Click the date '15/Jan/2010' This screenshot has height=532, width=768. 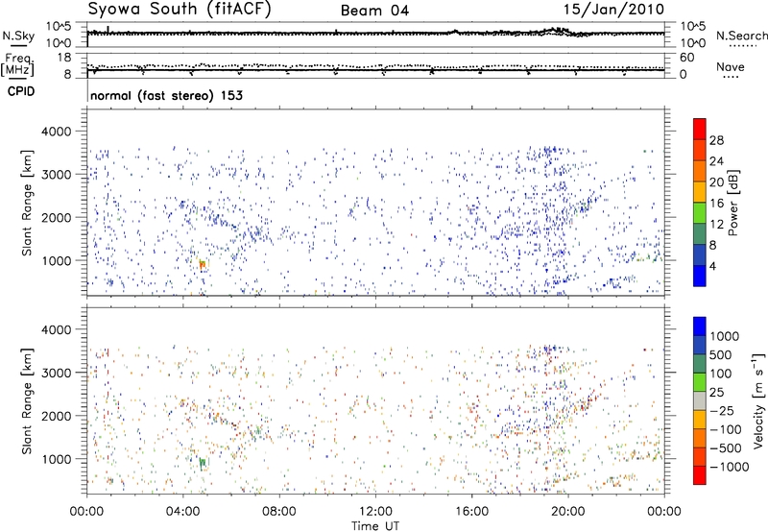point(613,10)
